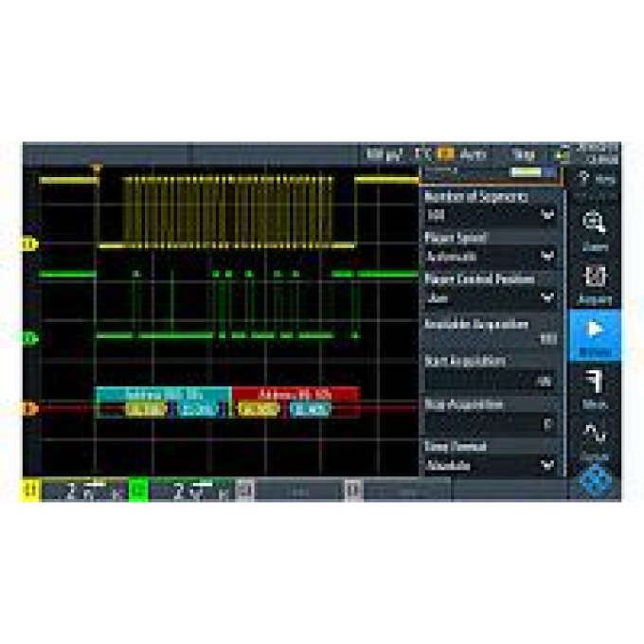Select the green channel 2 ground marker
Screen dimensions: 644x644
[x=29, y=338]
